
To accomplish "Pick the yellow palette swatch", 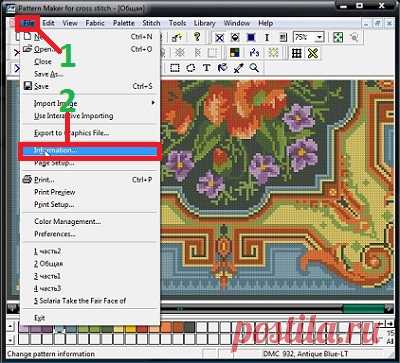I will tap(130, 328).
